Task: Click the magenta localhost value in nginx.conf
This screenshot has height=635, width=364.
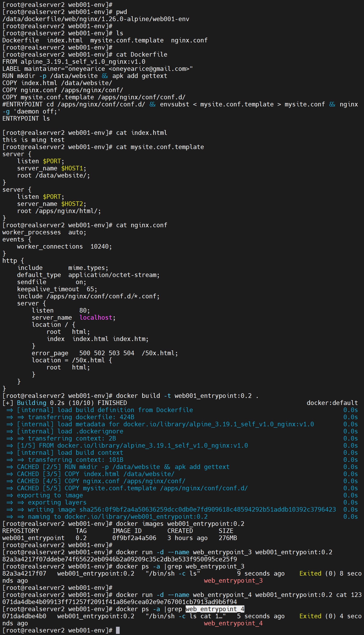Action: 96,317
